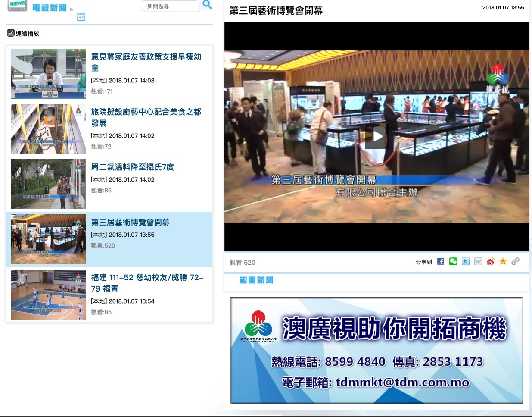
Task: Click thumbnail of the selected 第三屆藝術博覽會開幕 item
Action: coord(49,239)
